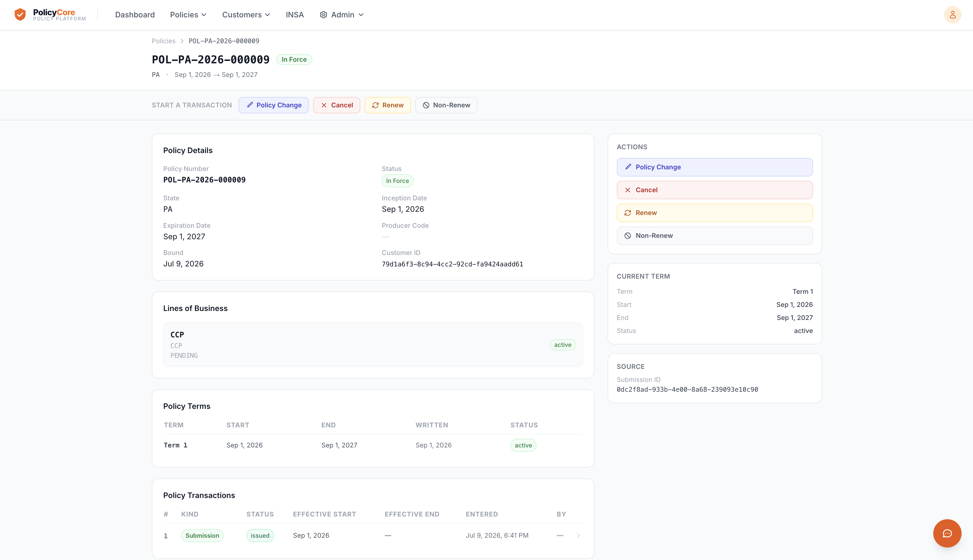Image resolution: width=973 pixels, height=560 pixels.
Task: Click the top Non-Renew transaction button
Action: coord(447,105)
